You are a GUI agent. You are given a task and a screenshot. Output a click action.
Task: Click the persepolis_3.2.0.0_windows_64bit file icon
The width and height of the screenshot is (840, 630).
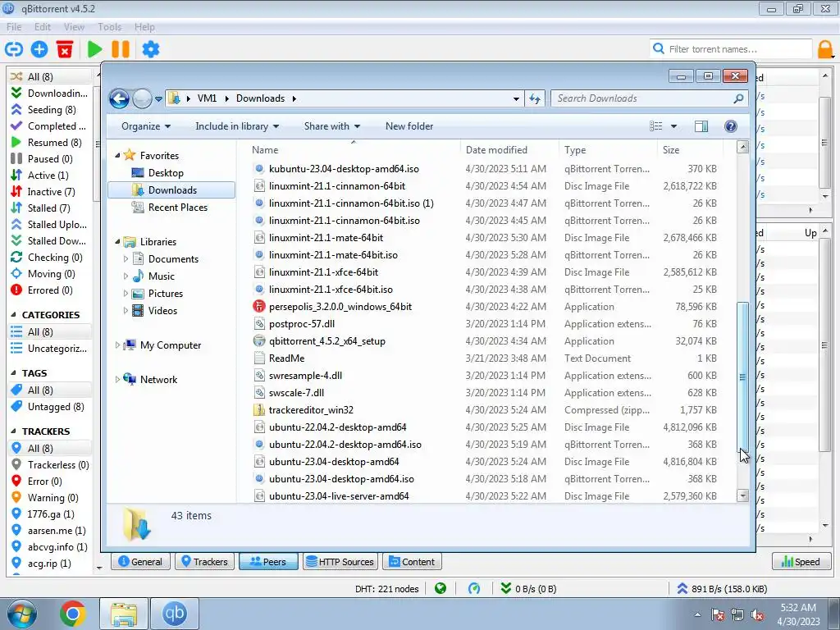259,307
